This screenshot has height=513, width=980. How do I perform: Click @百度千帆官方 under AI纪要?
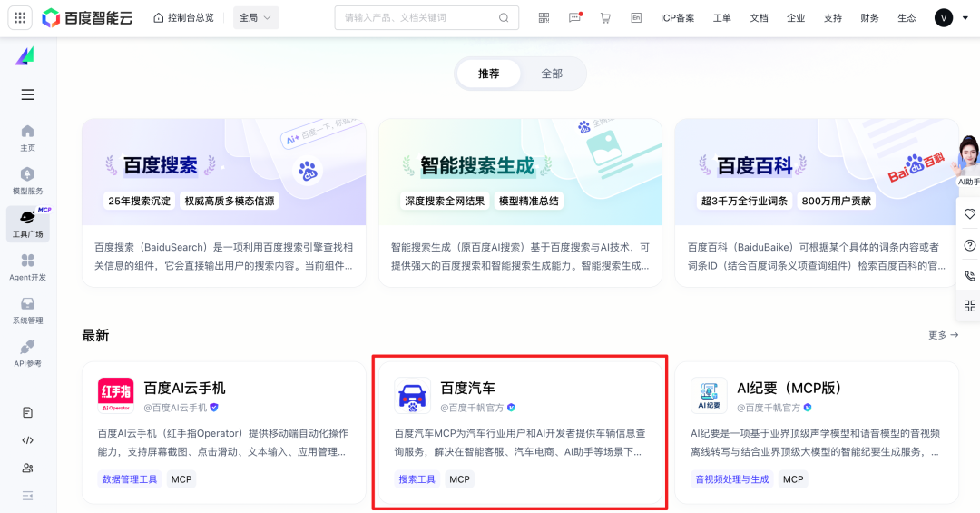click(x=769, y=408)
